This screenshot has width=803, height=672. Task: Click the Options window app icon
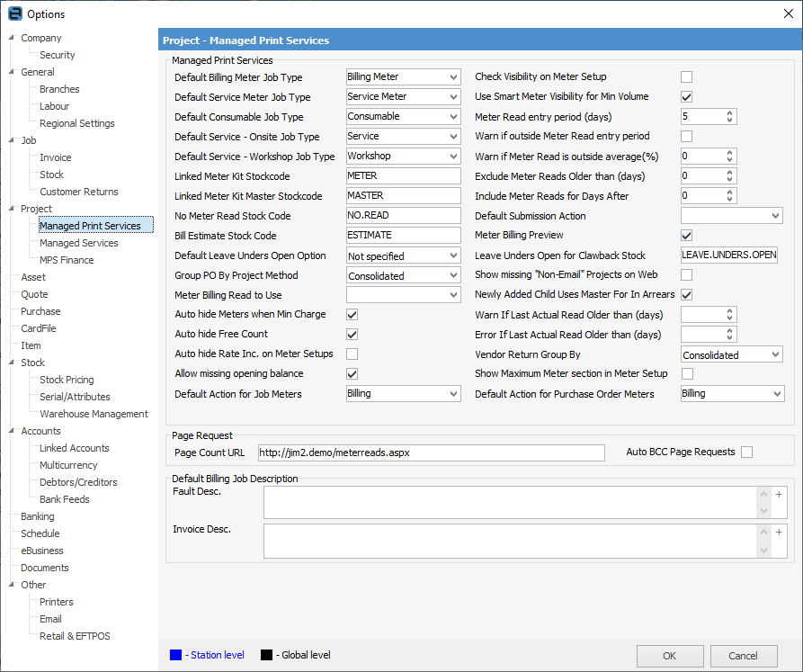click(13, 13)
